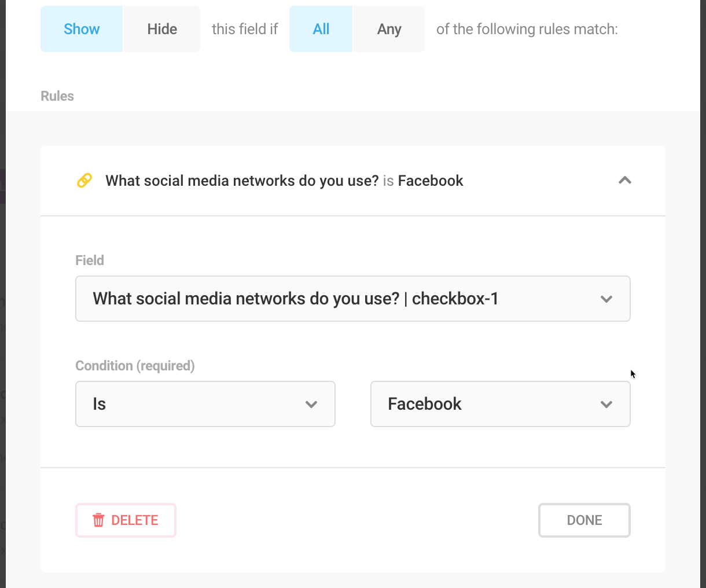Click the DONE button
The width and height of the screenshot is (706, 588).
[x=584, y=520]
